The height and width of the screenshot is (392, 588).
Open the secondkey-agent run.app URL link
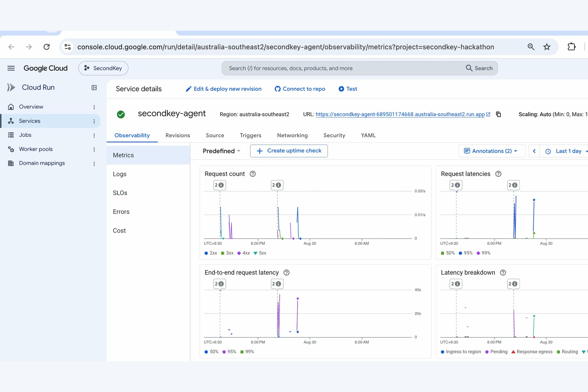[400, 114]
